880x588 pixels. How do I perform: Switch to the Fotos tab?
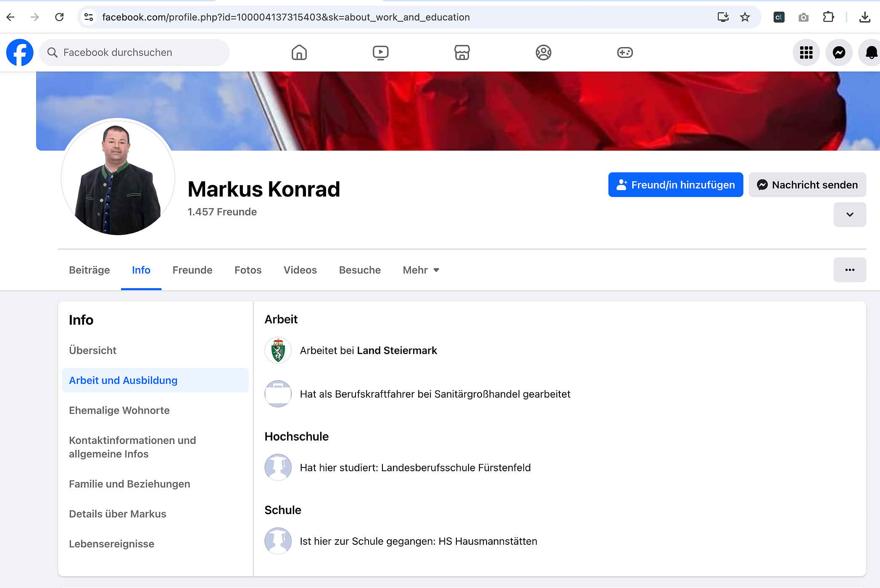pyautogui.click(x=248, y=270)
